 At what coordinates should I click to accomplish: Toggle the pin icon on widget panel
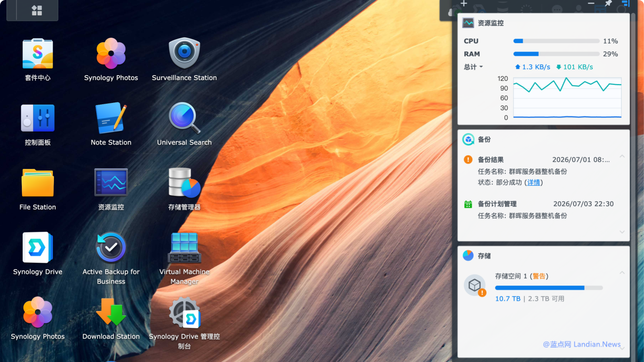click(x=608, y=4)
